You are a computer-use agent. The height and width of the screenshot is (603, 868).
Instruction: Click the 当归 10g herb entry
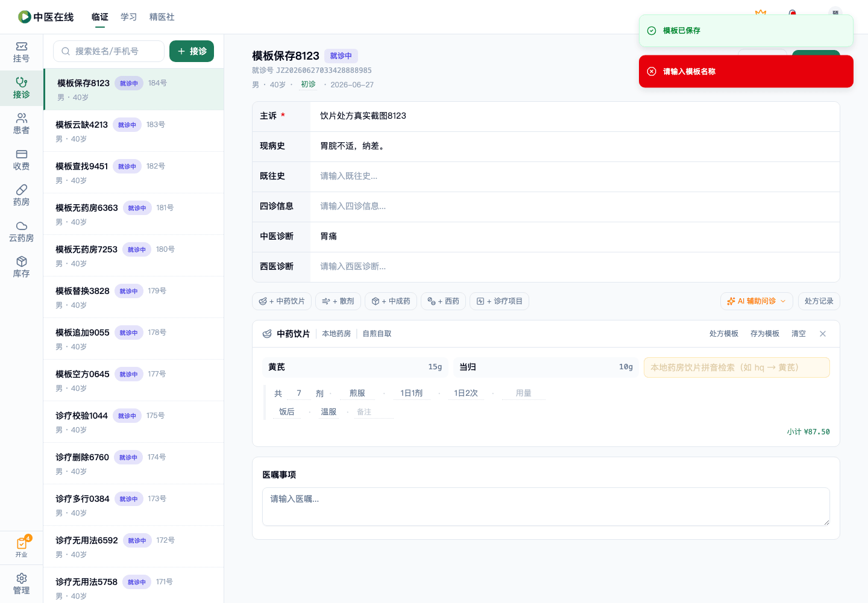[546, 367]
